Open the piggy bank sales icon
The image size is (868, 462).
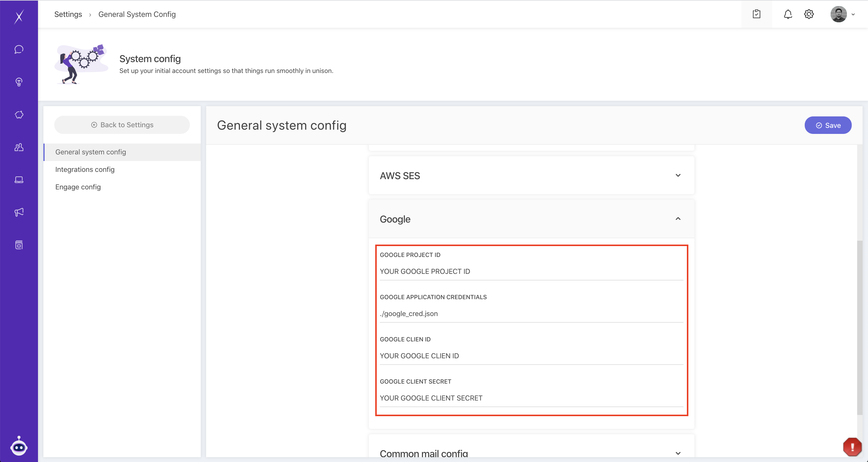pos(19,115)
